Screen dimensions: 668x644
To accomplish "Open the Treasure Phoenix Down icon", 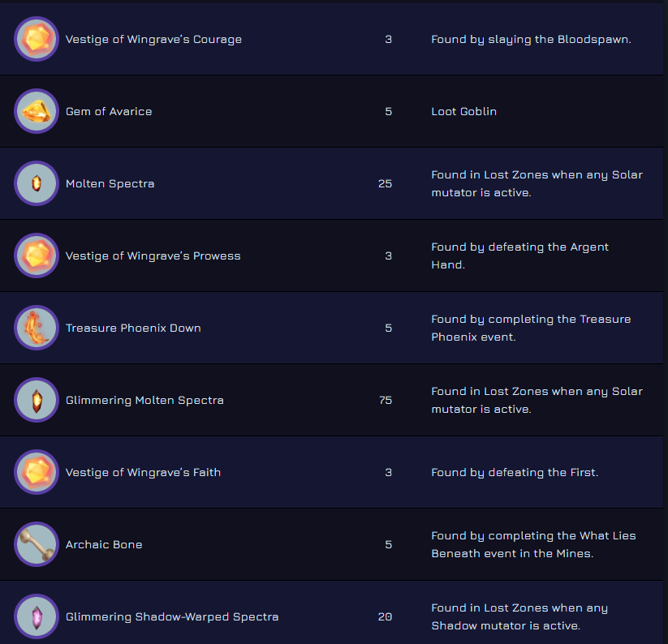I will pos(37,328).
